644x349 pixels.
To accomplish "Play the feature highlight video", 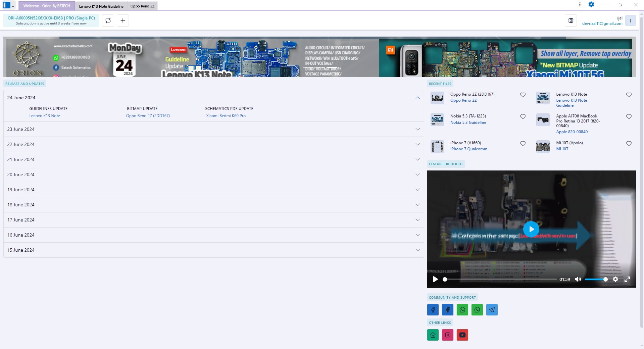I will click(531, 229).
